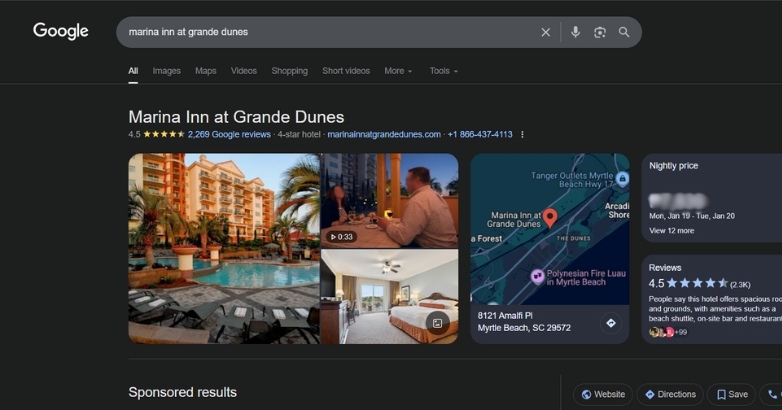The height and width of the screenshot is (410, 782).
Task: Click the red Marina Inn map pin
Action: (x=550, y=218)
